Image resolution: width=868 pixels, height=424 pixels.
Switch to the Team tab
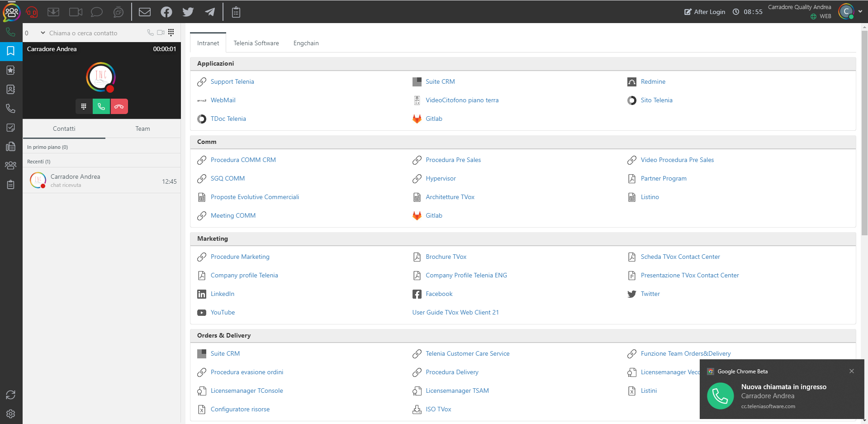tap(143, 129)
